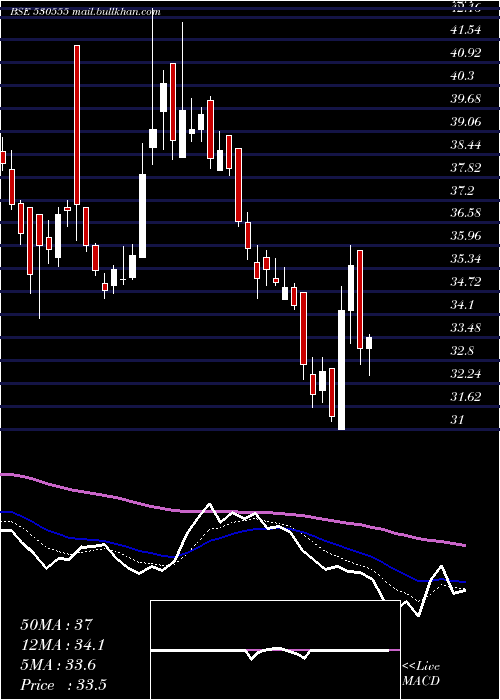Click the 31.62 axis value

click(466, 396)
